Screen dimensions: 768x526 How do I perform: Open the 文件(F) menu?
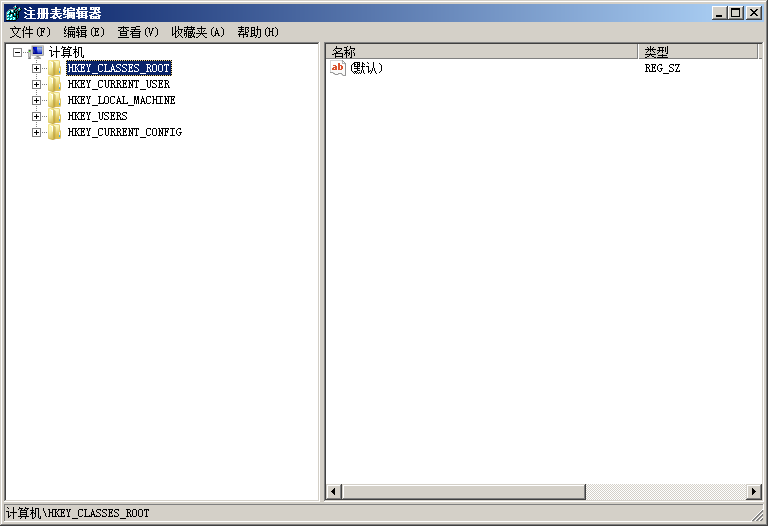30,32
